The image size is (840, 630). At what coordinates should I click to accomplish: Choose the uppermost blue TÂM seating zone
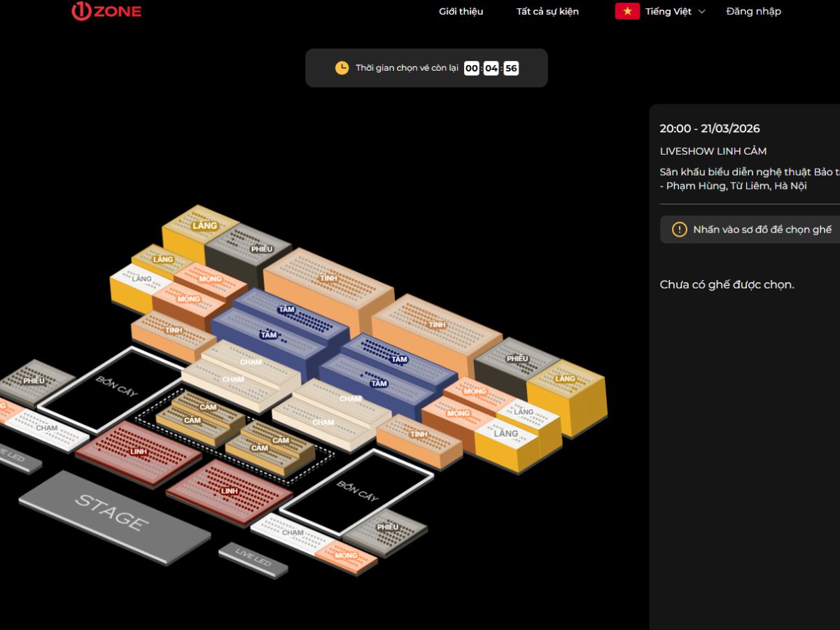(x=288, y=311)
